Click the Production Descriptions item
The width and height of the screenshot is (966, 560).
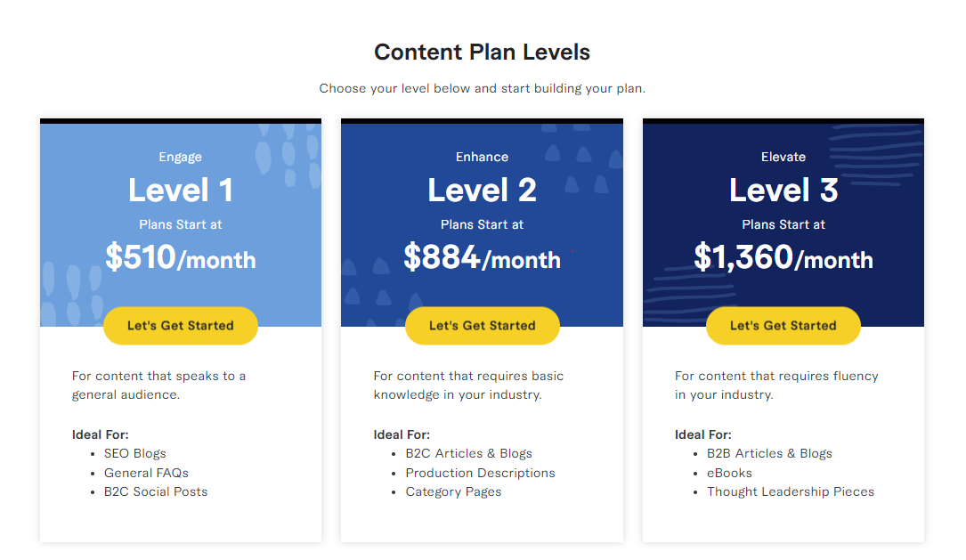coord(480,473)
